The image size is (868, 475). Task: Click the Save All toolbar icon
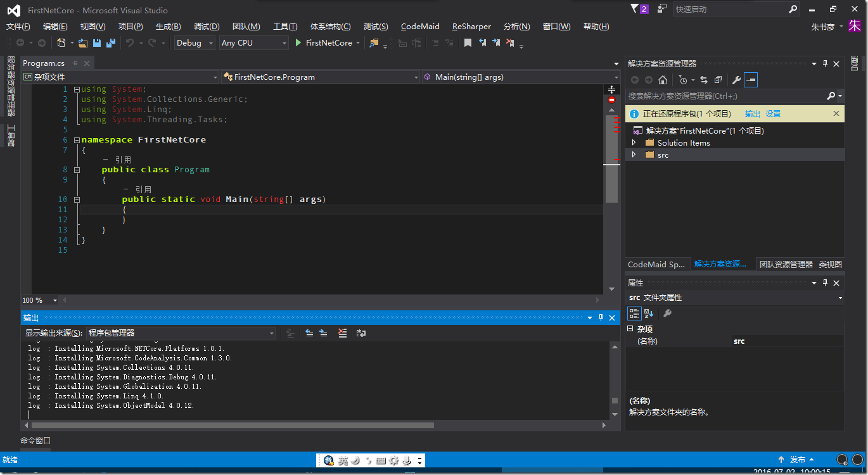coord(111,43)
